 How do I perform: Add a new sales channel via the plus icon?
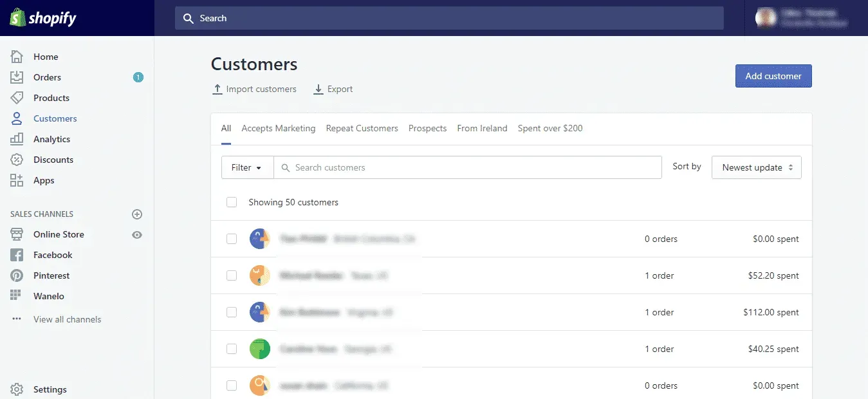coord(136,214)
